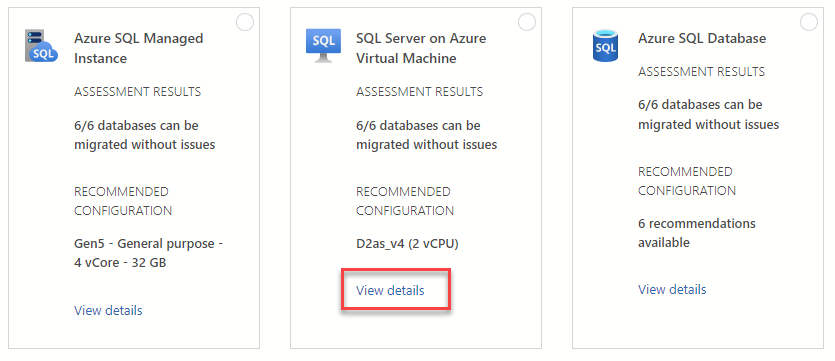Viewport: 835px width, 361px height.
Task: Click the SQL Server on Azure Virtual Machine title
Action: point(421,48)
